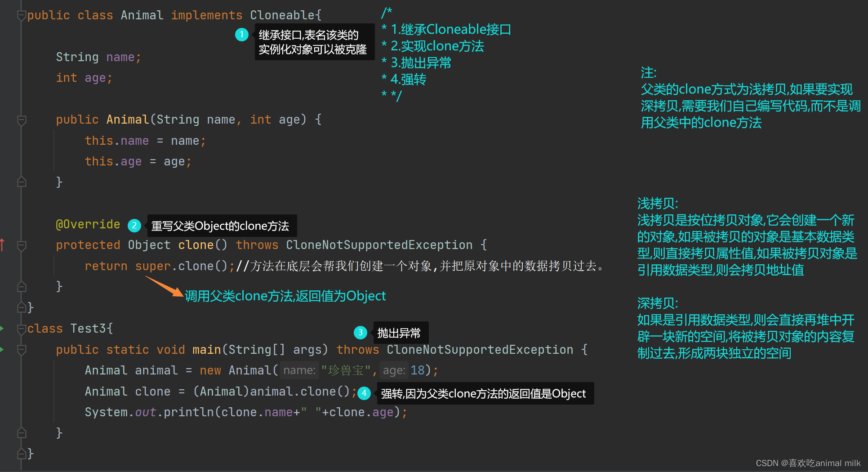Select the string literal 珍兽宝
Screen dimensions: 868x472
344,370
